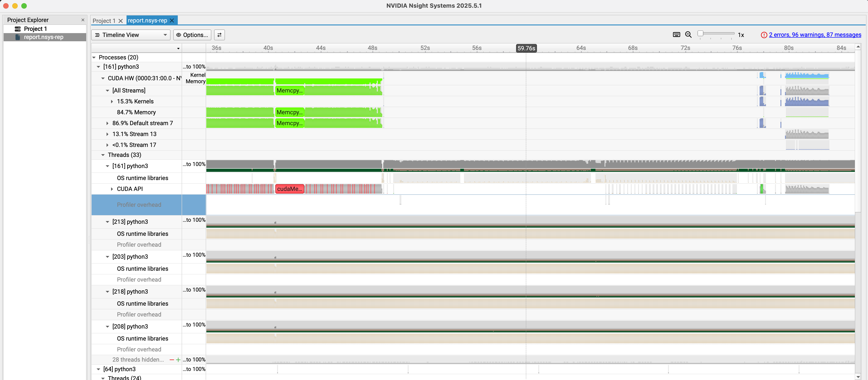The image size is (868, 380).
Task: Open the errors, warnings, messages link
Action: click(815, 35)
